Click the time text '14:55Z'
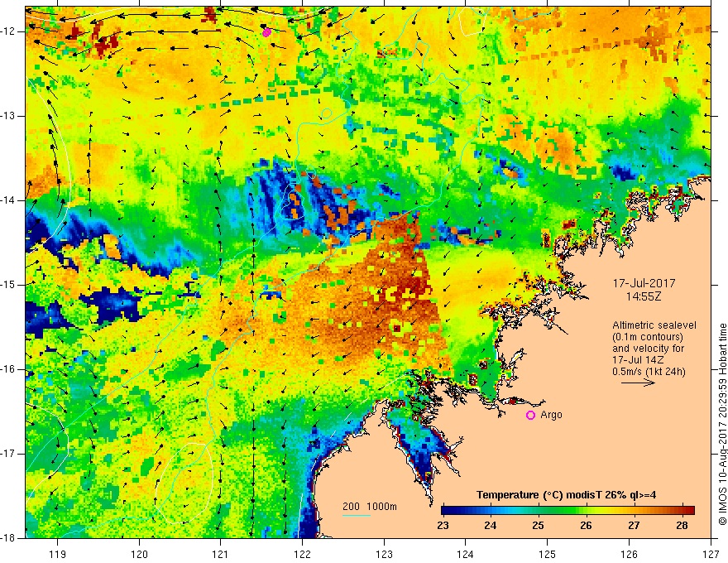Viewport: 728px width, 563px height. tap(643, 296)
